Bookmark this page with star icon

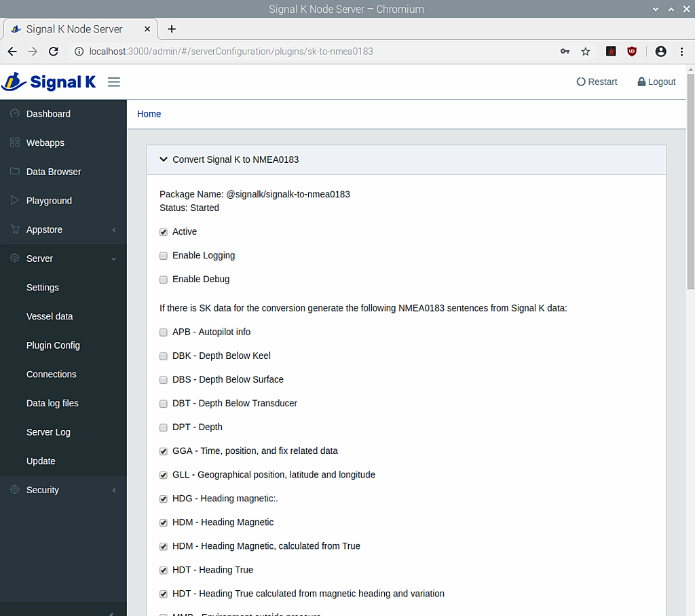point(585,52)
